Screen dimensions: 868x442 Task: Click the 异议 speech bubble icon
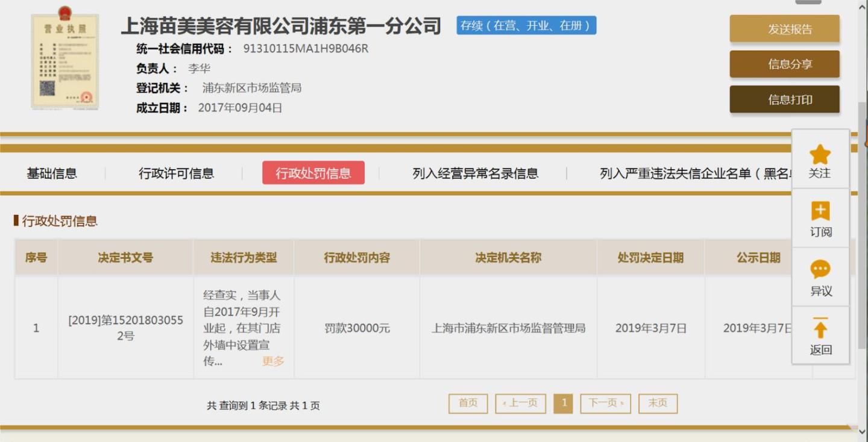pos(820,269)
